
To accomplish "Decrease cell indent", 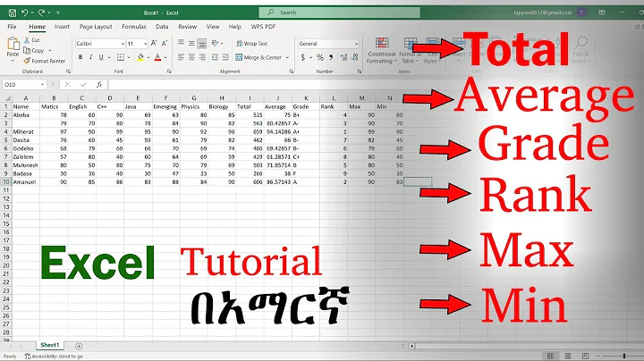I will tap(215, 57).
